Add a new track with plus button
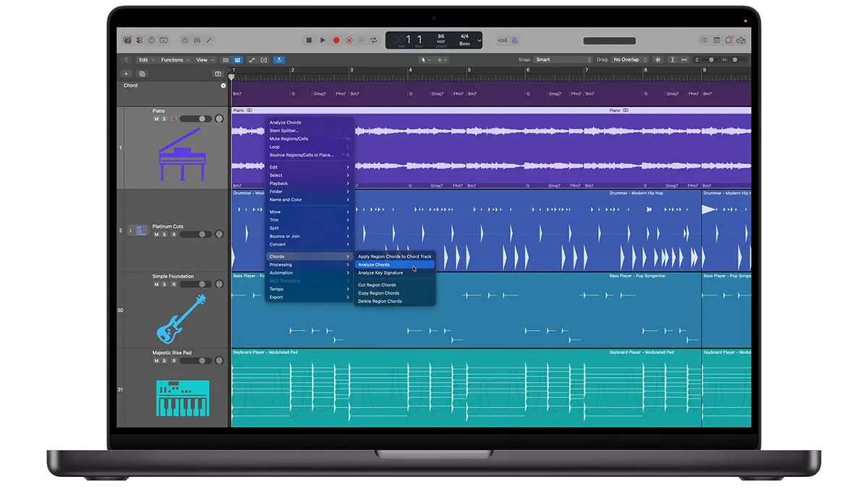This screenshot has height=490, width=868. tap(126, 74)
